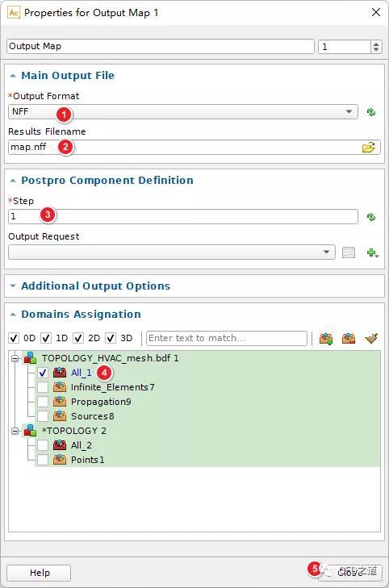Open the Output Format NFF dropdown
The height and width of the screenshot is (588, 389).
[x=182, y=112]
